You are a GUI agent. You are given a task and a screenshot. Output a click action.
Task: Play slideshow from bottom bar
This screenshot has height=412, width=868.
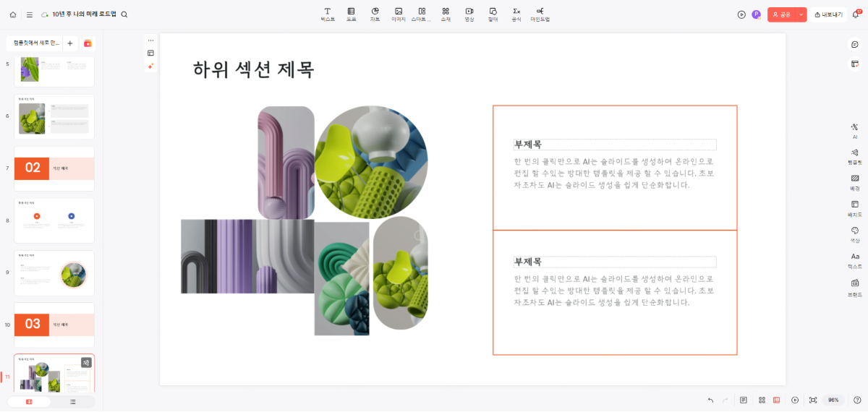pos(795,400)
